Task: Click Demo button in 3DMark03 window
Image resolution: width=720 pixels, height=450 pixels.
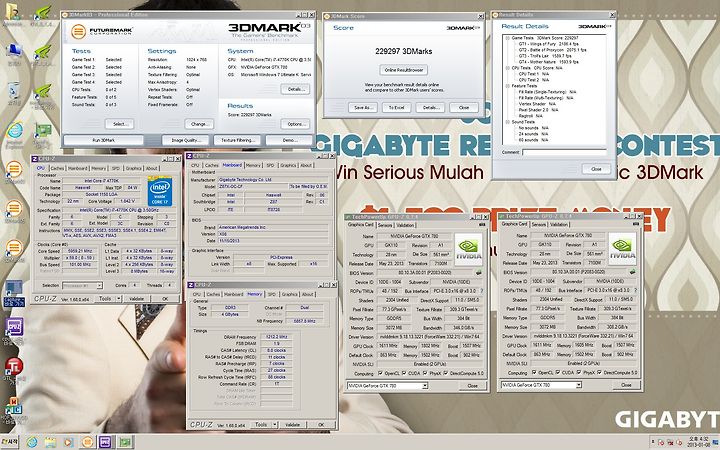Action: (x=290, y=140)
